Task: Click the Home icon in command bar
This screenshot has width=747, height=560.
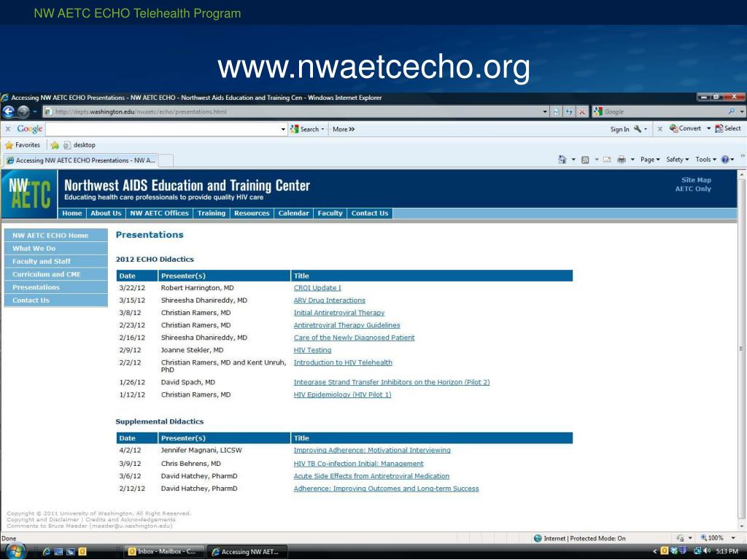Action: click(x=562, y=160)
